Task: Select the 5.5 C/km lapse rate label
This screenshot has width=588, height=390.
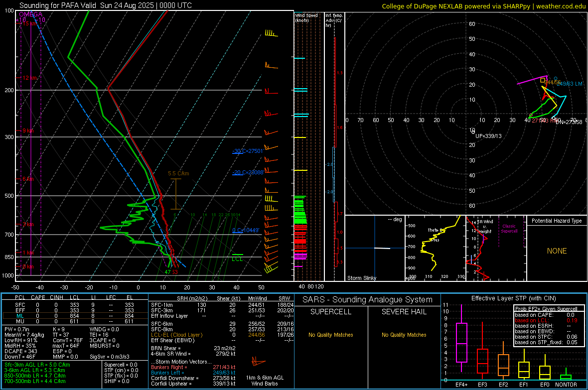Action: pos(178,174)
